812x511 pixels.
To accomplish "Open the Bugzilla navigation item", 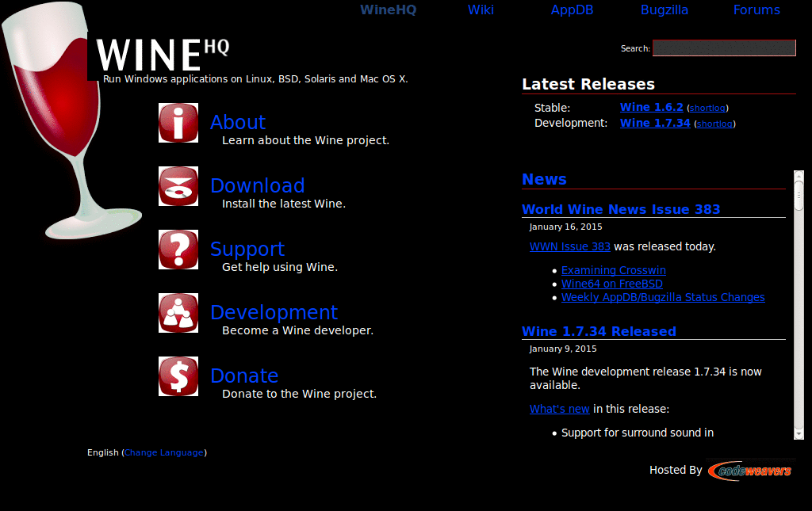I will 664,10.
